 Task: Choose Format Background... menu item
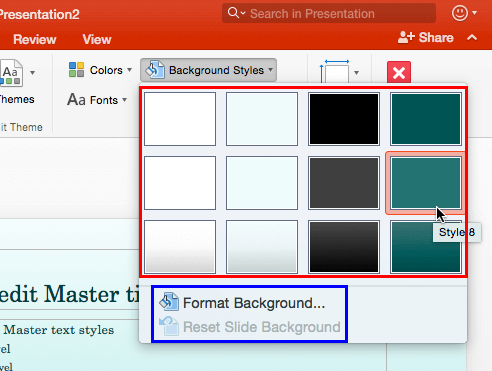coord(242,303)
